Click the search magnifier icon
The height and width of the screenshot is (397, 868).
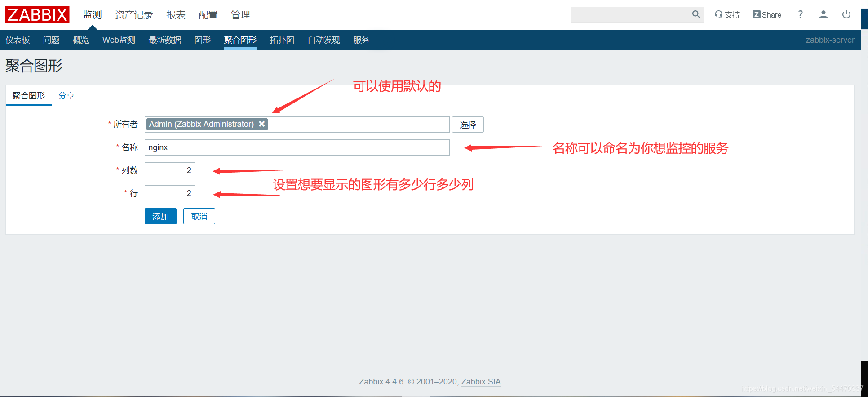tap(696, 14)
